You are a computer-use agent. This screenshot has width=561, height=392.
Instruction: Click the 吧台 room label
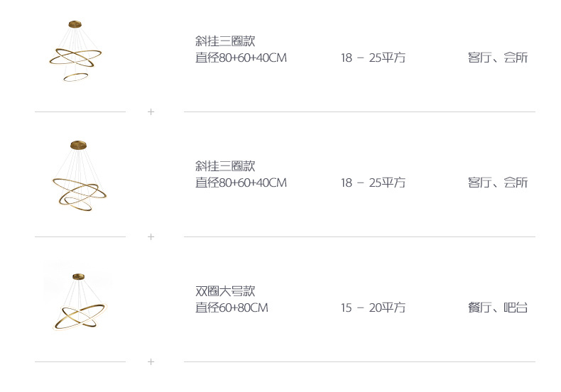tap(516, 307)
